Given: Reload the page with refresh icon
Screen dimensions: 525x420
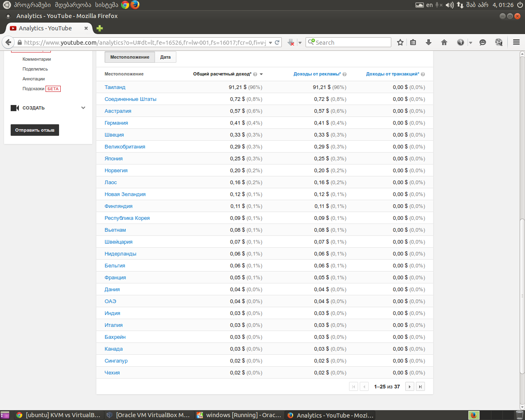Looking at the screenshot, I should coord(277,42).
